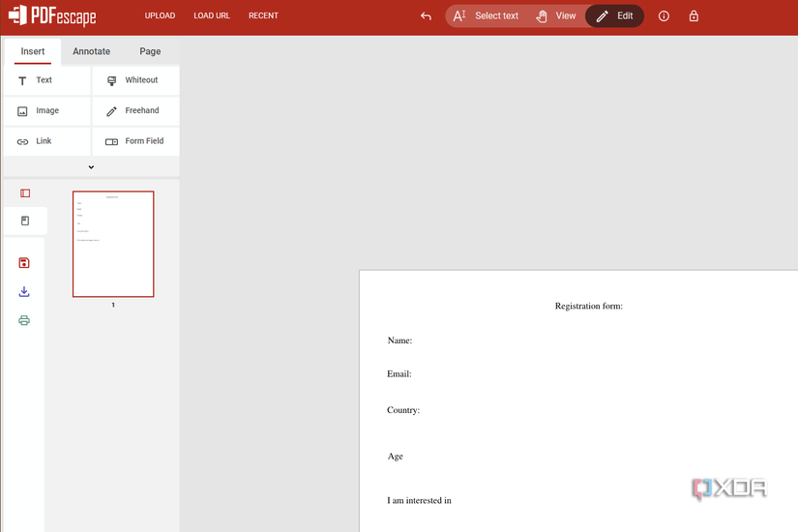Show bookmarks panel icon
The height and width of the screenshot is (532, 798).
(25, 221)
